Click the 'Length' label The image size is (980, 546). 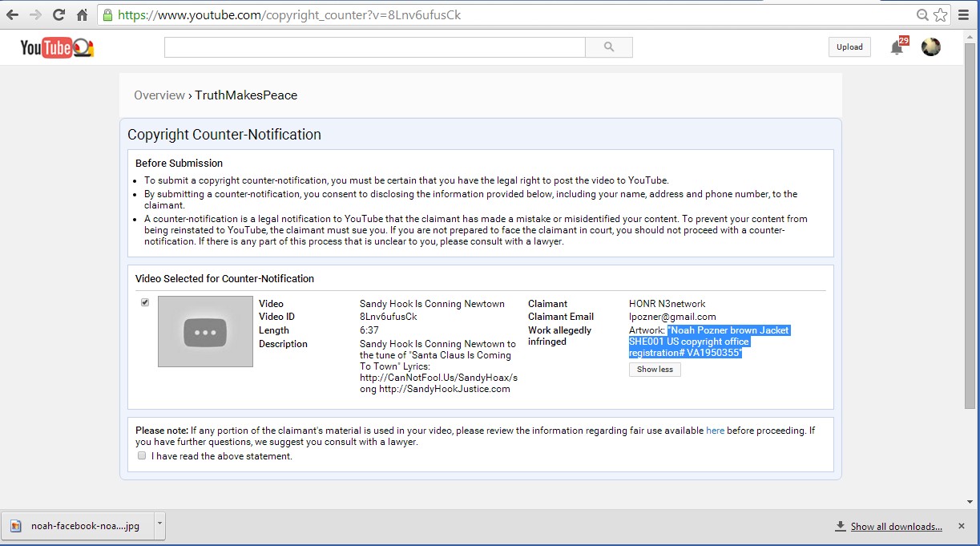click(274, 330)
